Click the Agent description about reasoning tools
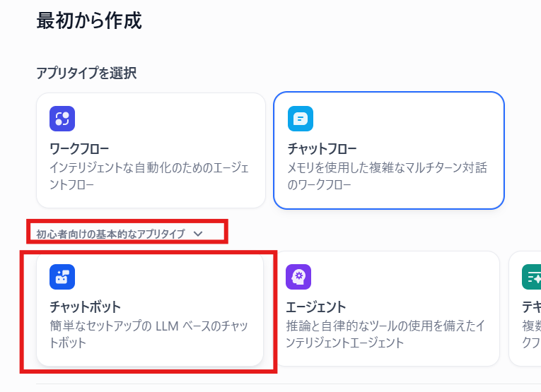This screenshot has height=392, width=541. pos(385,334)
